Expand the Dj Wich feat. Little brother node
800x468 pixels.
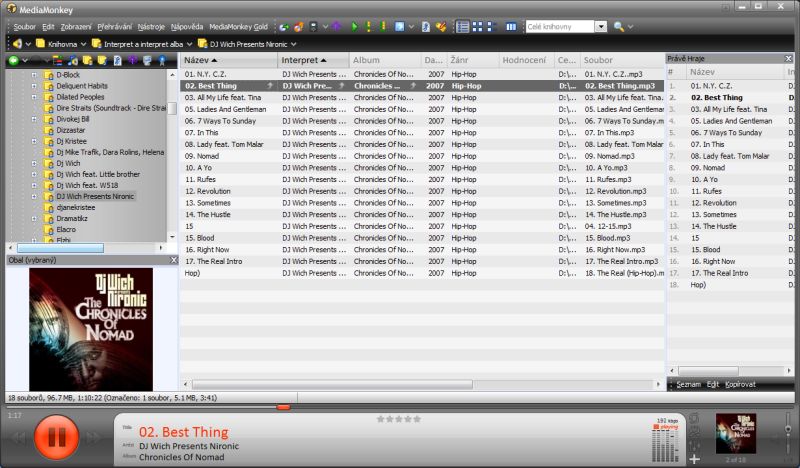click(34, 175)
